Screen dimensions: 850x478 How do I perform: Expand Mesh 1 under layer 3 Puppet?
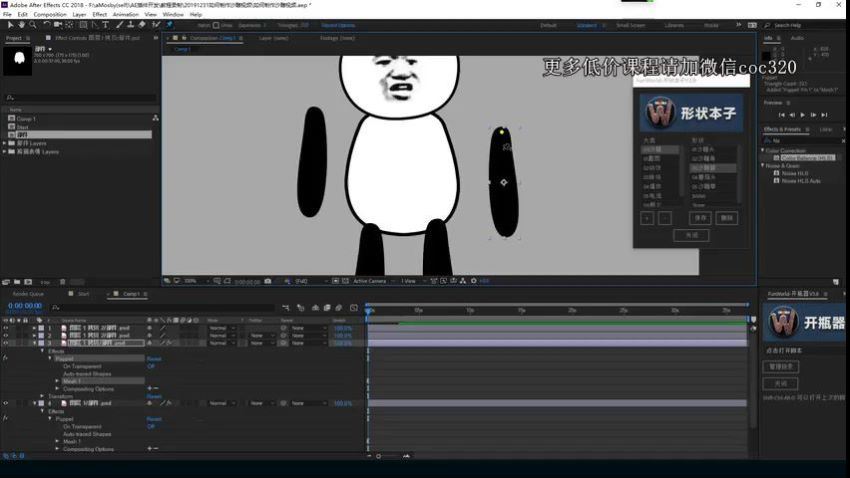57,381
